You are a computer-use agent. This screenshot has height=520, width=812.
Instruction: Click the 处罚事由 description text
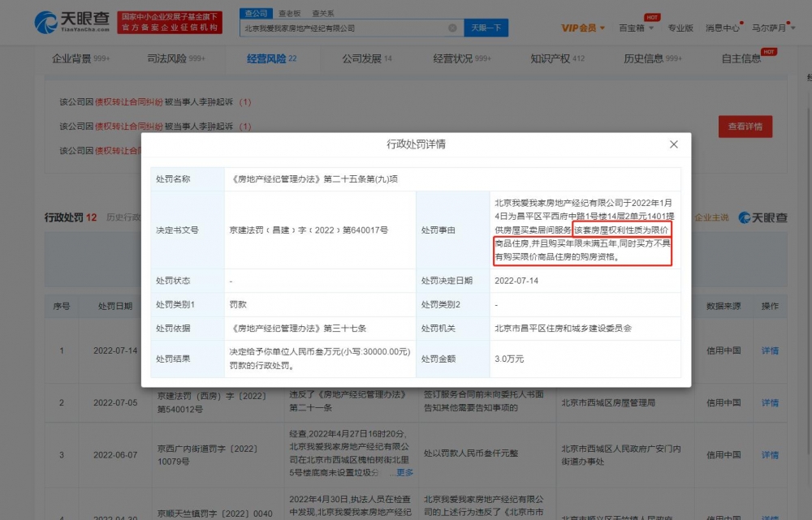pos(585,230)
